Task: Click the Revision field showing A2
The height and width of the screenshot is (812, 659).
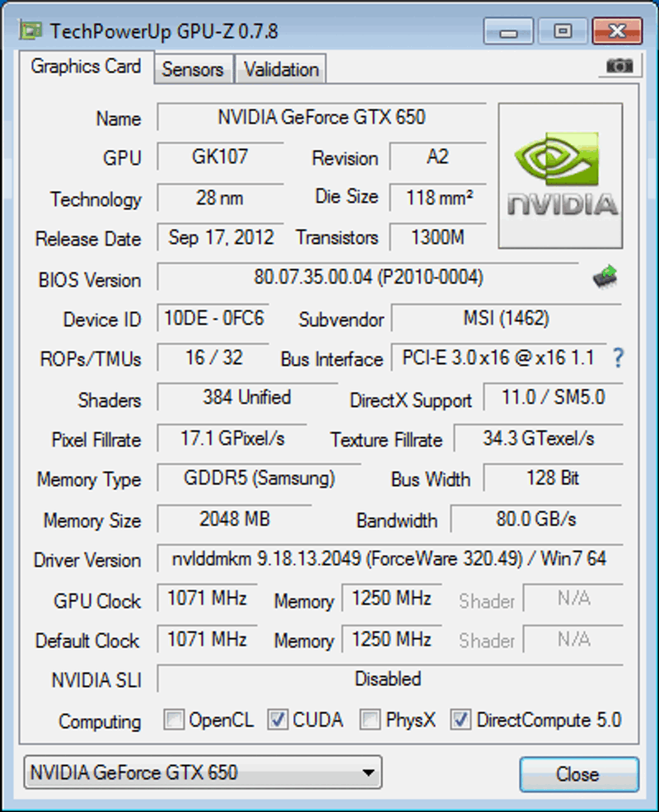Action: [x=437, y=156]
